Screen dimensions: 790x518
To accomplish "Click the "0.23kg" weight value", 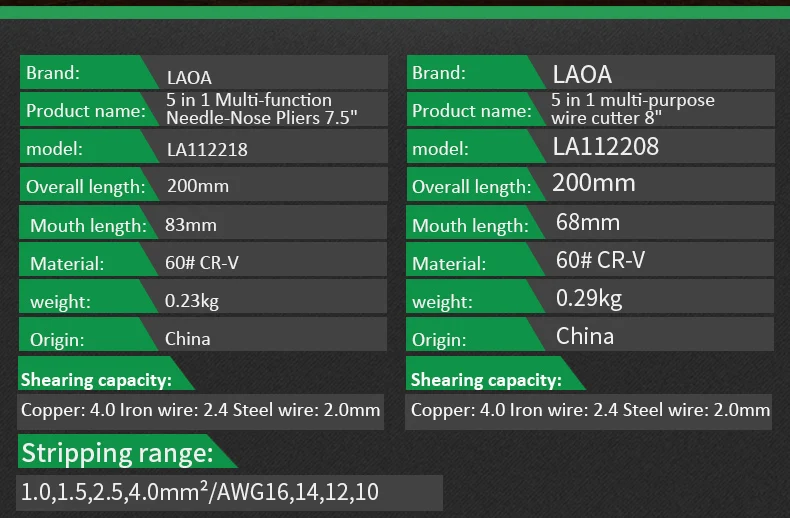I will click(x=192, y=301).
